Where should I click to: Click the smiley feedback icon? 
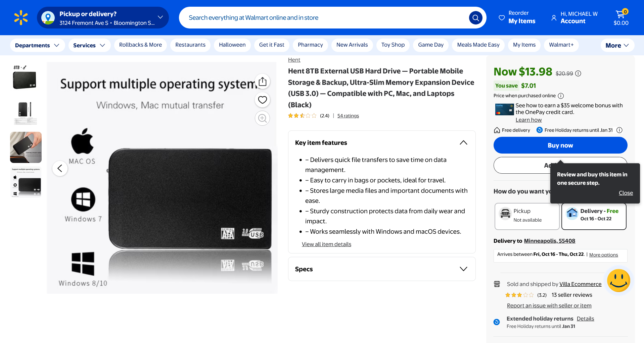(x=618, y=281)
